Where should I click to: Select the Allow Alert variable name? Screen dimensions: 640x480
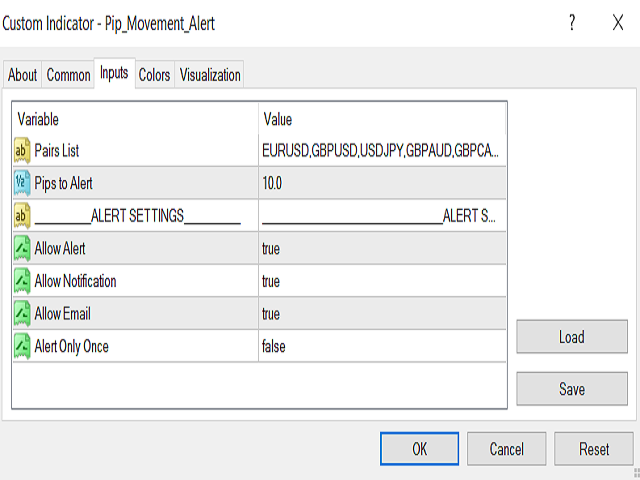click(60, 249)
